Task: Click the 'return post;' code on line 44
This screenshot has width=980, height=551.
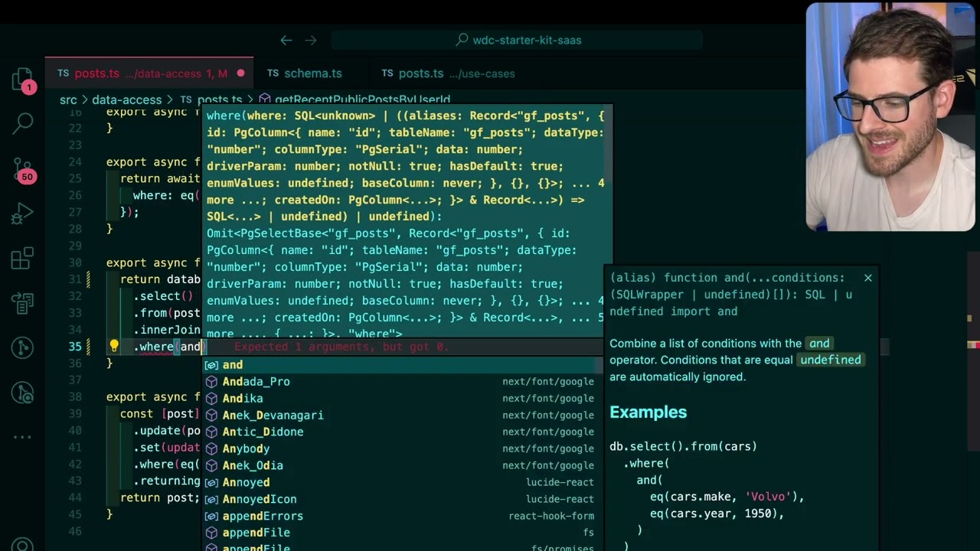Action: [x=159, y=498]
